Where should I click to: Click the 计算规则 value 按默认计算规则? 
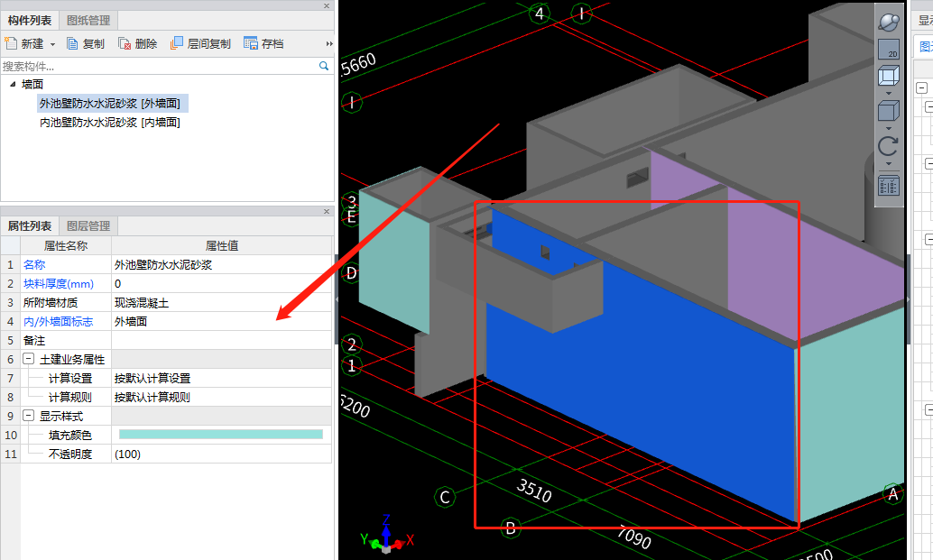click(221, 397)
